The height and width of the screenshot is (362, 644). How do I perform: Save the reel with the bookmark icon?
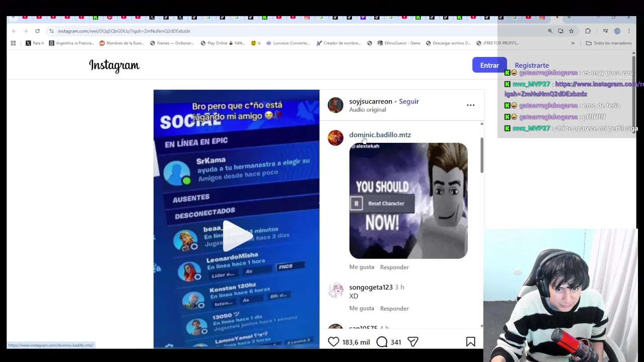tap(470, 342)
